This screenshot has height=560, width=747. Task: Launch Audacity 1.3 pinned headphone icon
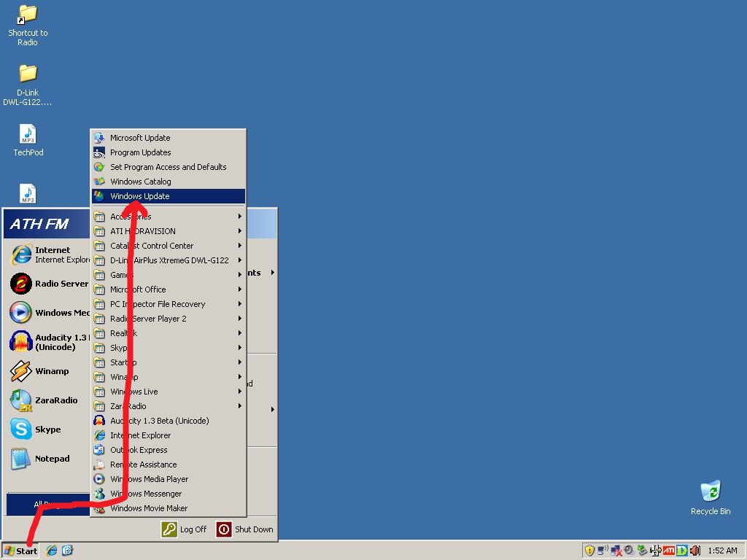click(x=21, y=341)
